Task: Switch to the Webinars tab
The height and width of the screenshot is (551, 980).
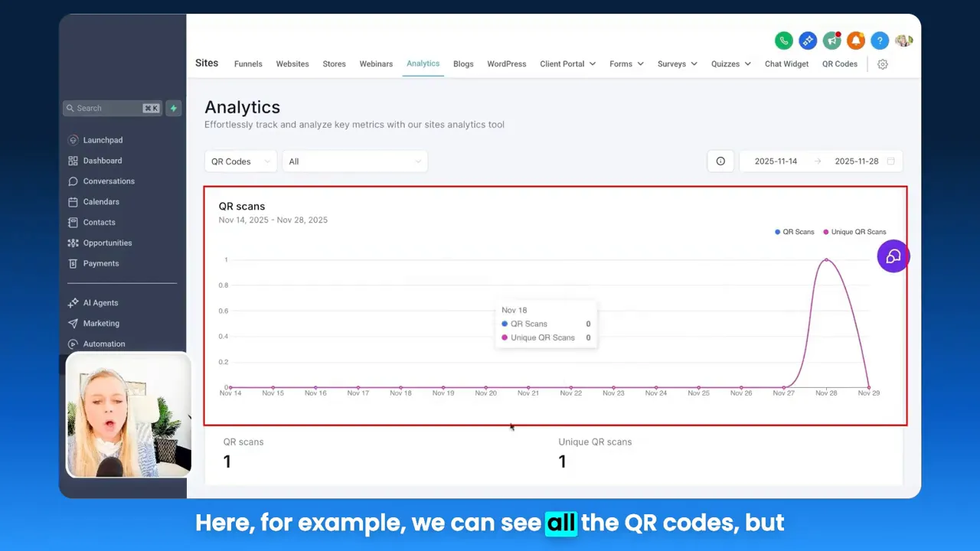Action: pos(376,64)
